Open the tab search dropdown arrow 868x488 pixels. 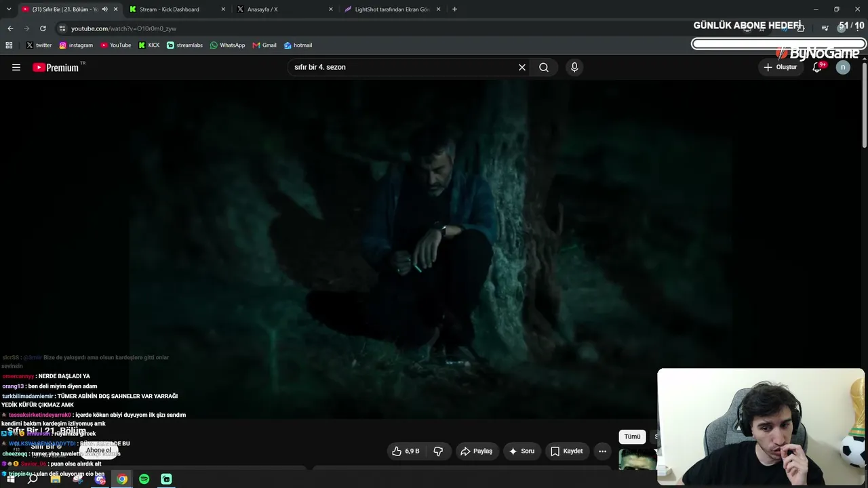tap(9, 9)
